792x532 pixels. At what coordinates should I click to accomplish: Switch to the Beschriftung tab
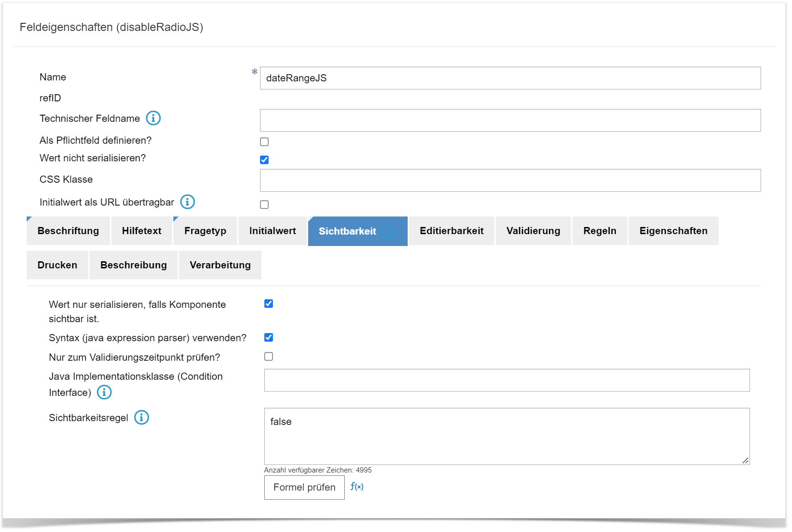tap(68, 231)
